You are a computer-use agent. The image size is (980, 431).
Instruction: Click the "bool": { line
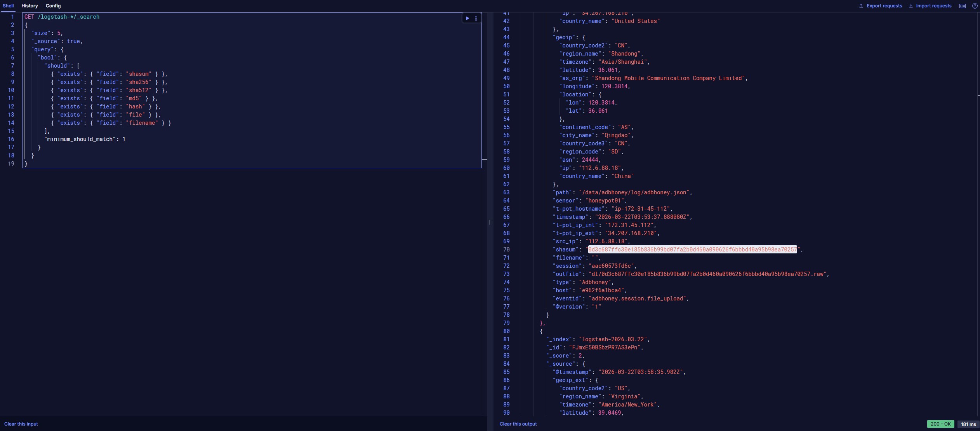coord(52,58)
